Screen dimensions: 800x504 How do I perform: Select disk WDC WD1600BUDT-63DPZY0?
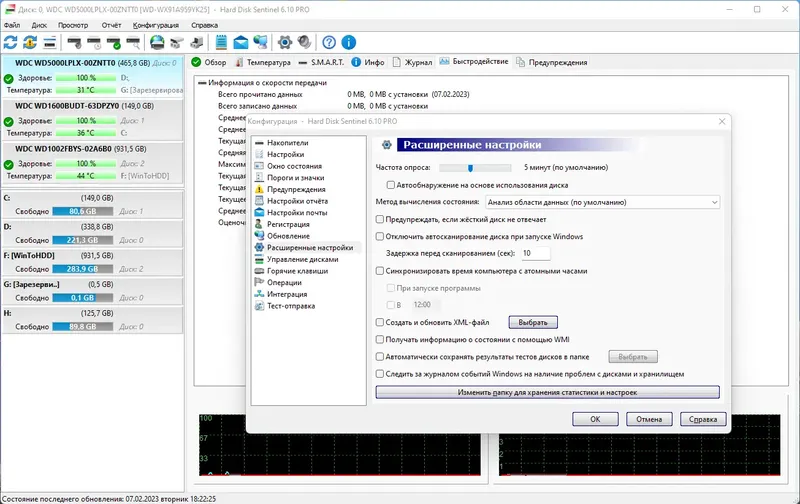pyautogui.click(x=92, y=119)
